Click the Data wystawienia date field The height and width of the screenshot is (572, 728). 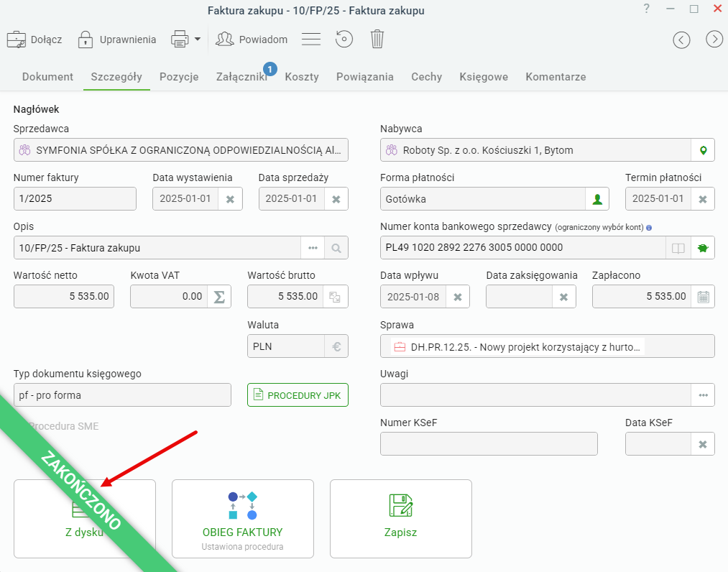[185, 199]
